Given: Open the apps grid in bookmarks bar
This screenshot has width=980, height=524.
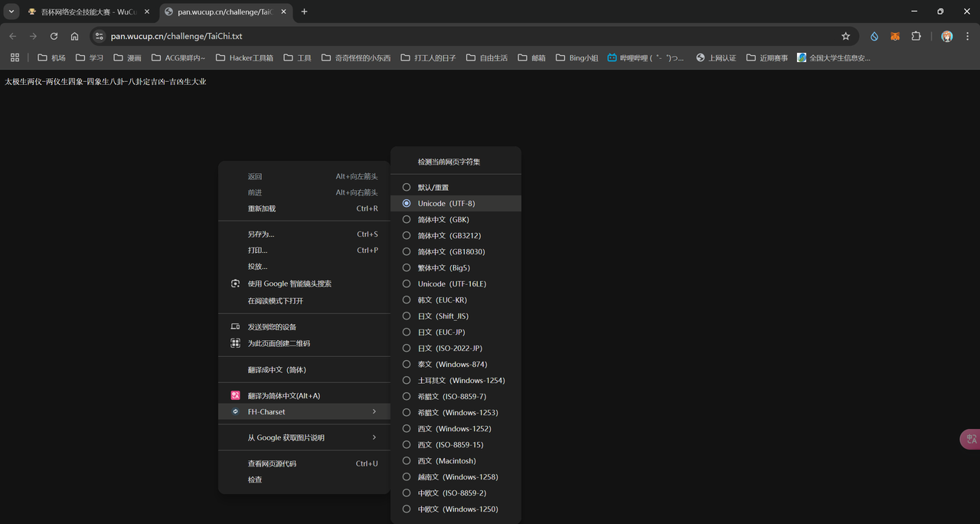Looking at the screenshot, I should [15, 57].
